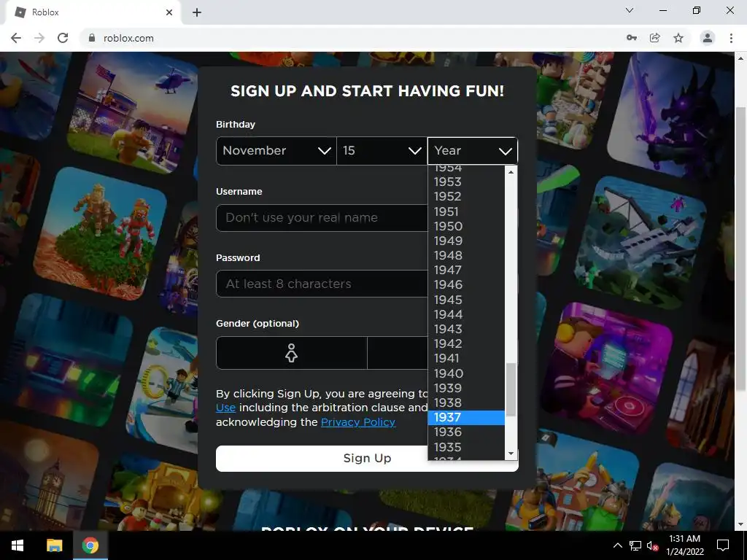Open saved passwords key icon
This screenshot has height=560, width=747.
(632, 38)
